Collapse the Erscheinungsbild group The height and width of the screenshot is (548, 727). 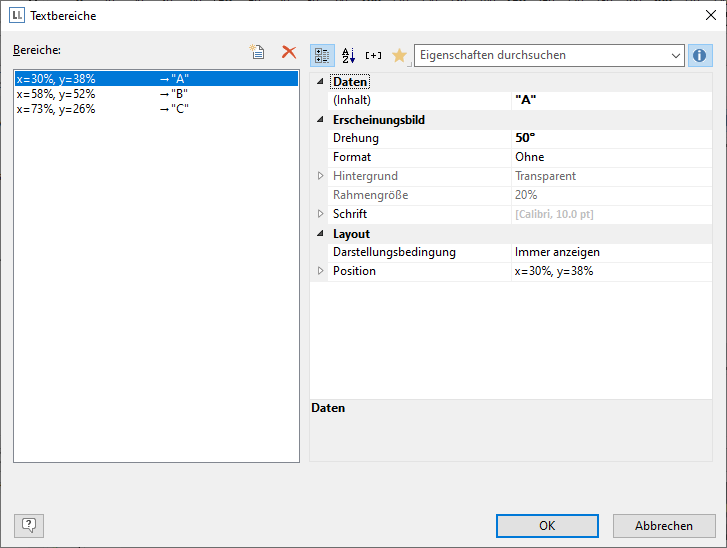pyautogui.click(x=320, y=120)
